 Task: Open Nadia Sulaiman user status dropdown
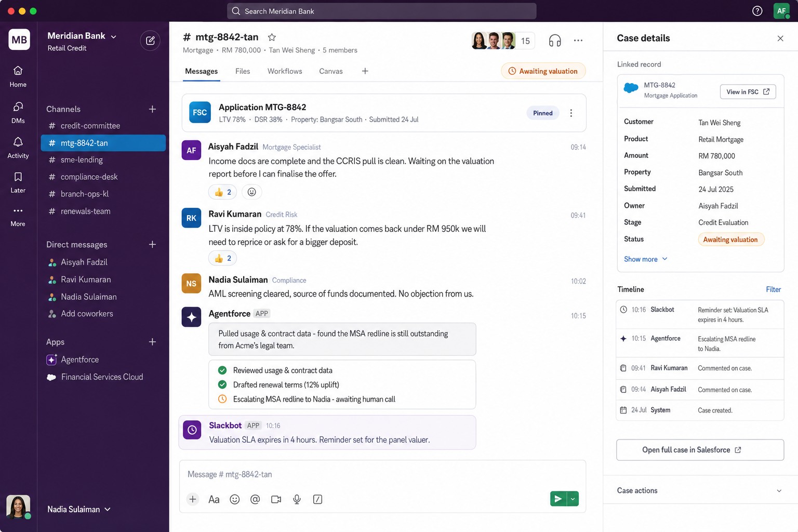79,509
